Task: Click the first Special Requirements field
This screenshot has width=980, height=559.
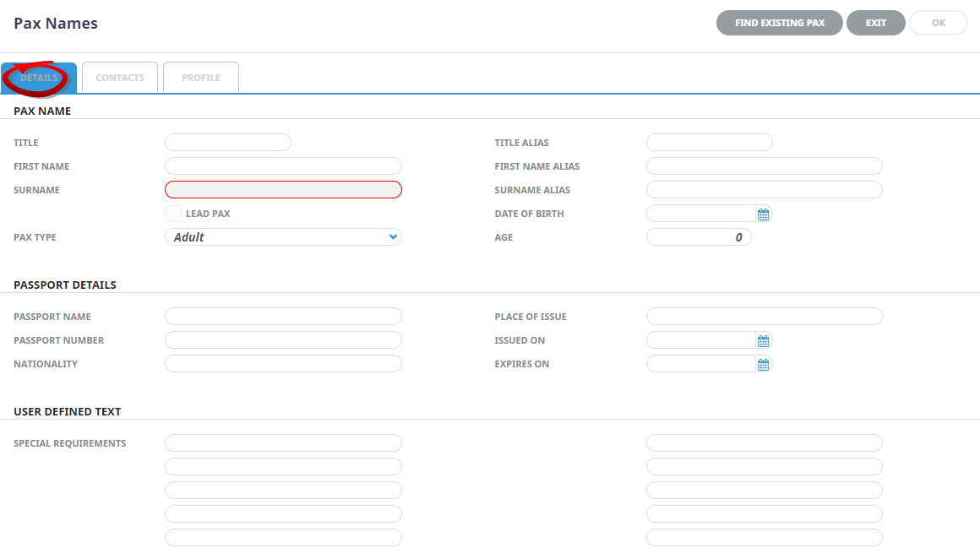Action: tap(283, 443)
